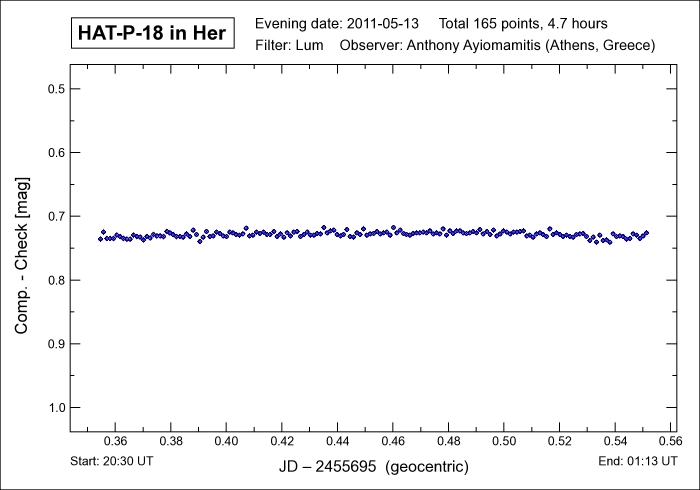Click the 1.0 tick label on y-axis
This screenshot has width=700, height=490.
tap(56, 408)
